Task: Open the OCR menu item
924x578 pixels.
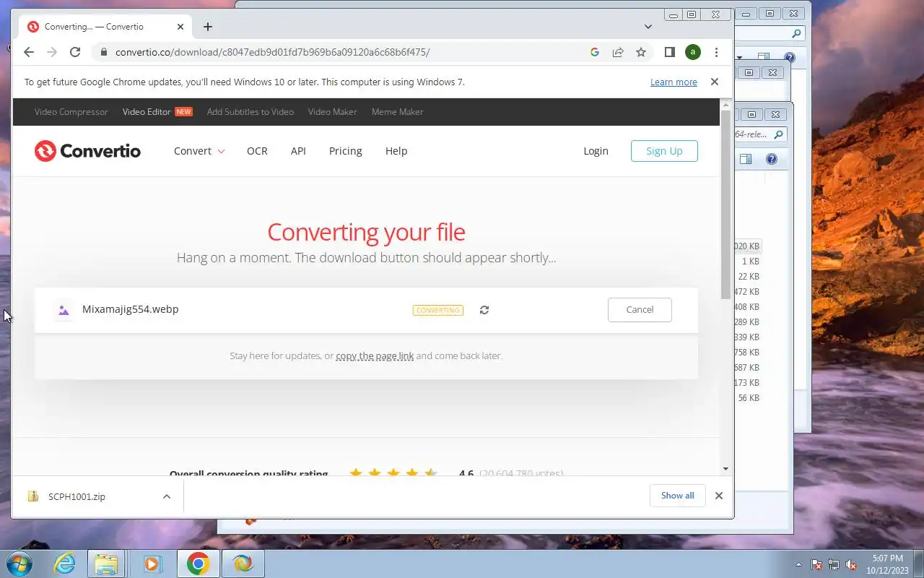Action: tap(257, 151)
